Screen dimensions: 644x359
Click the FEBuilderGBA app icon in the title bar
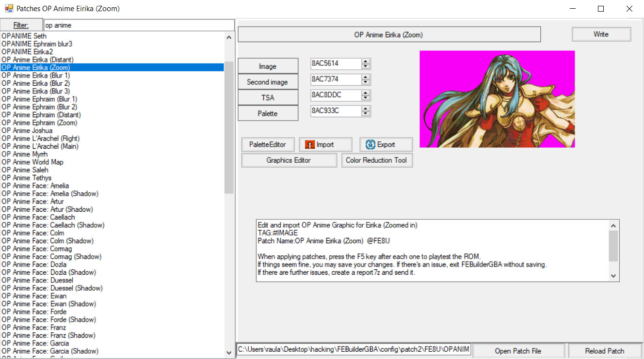tap(9, 9)
